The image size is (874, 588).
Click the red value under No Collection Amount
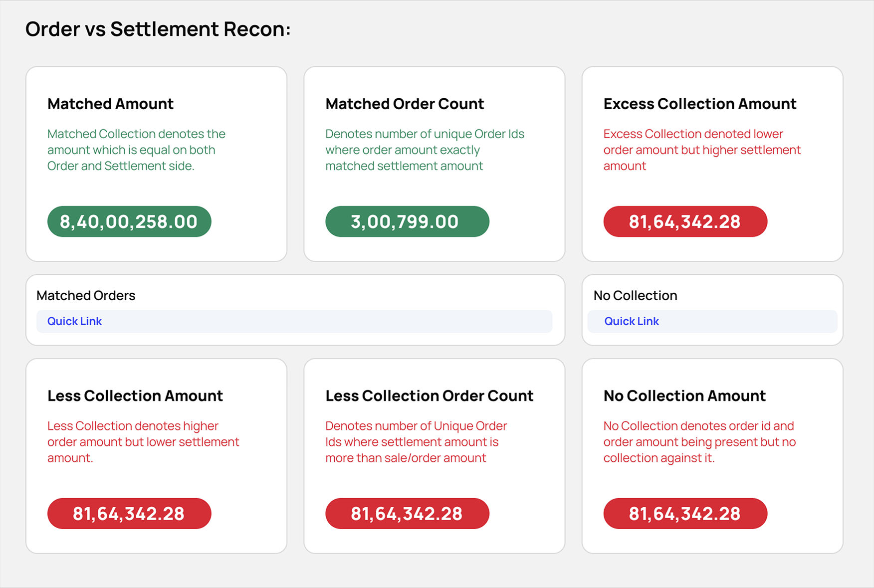click(685, 513)
